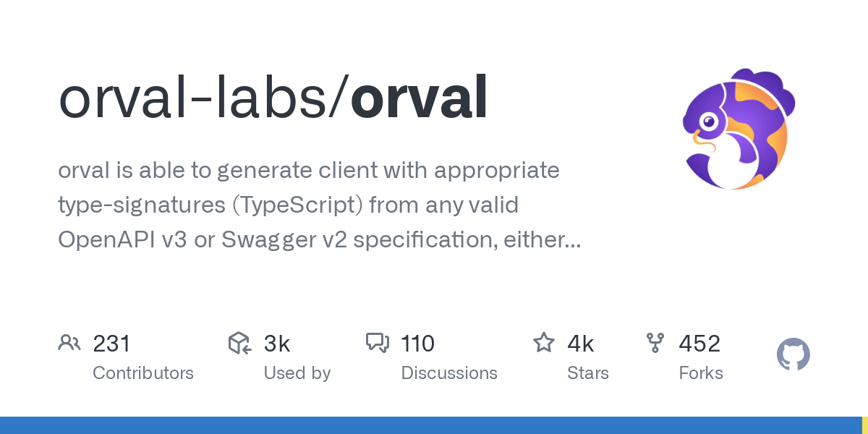This screenshot has height=434, width=868.
Task: Click the 110 discussions count
Action: pos(417,344)
